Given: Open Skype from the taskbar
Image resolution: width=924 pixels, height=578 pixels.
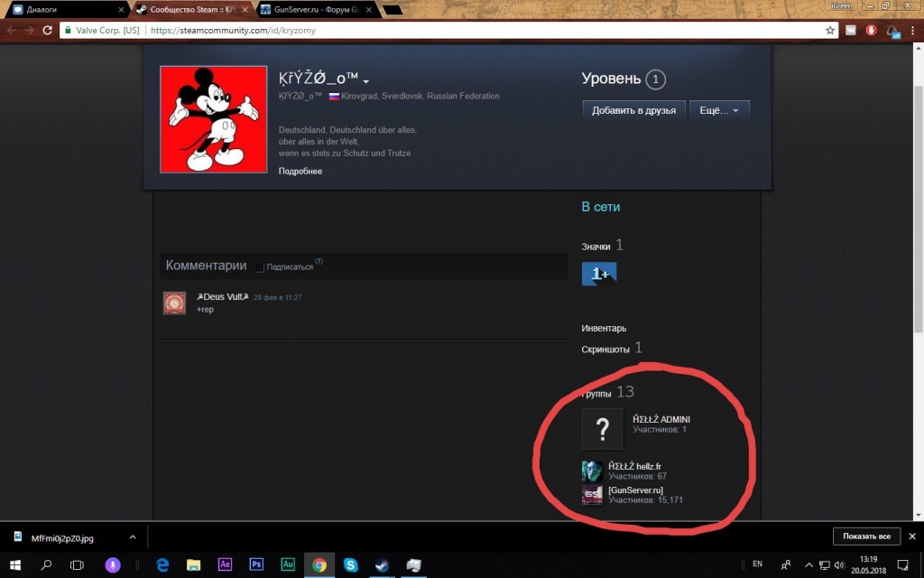Looking at the screenshot, I should 350,564.
